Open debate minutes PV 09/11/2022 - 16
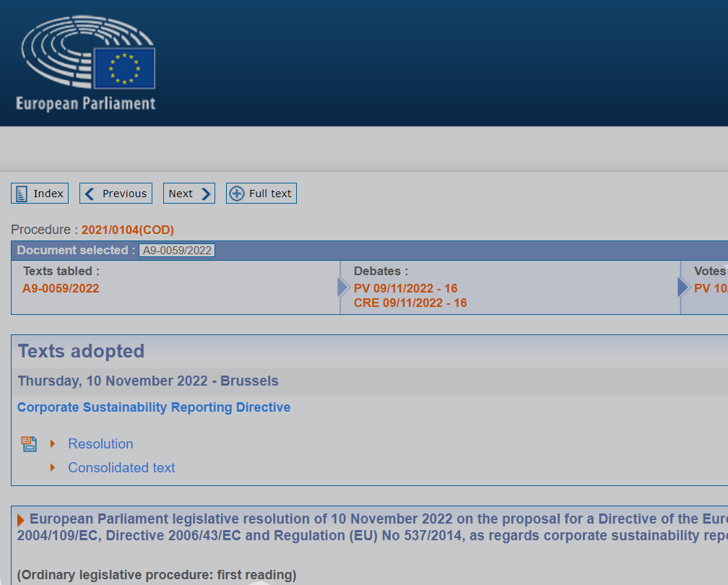The height and width of the screenshot is (585, 728). (405, 288)
